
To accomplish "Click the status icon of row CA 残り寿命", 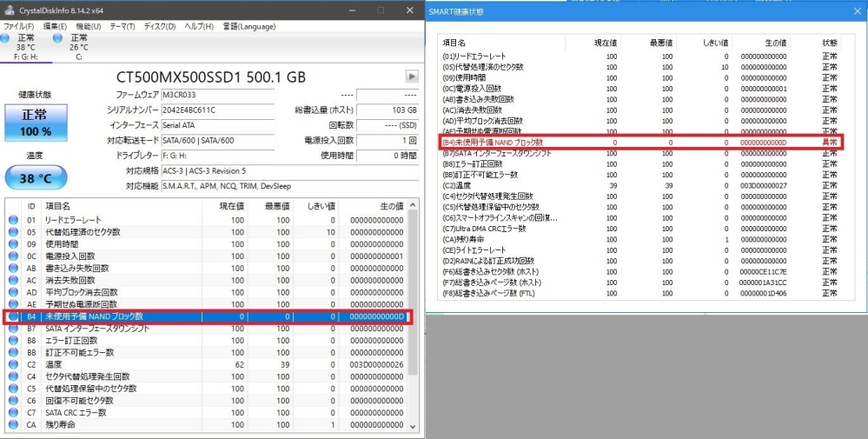I will tap(13, 424).
